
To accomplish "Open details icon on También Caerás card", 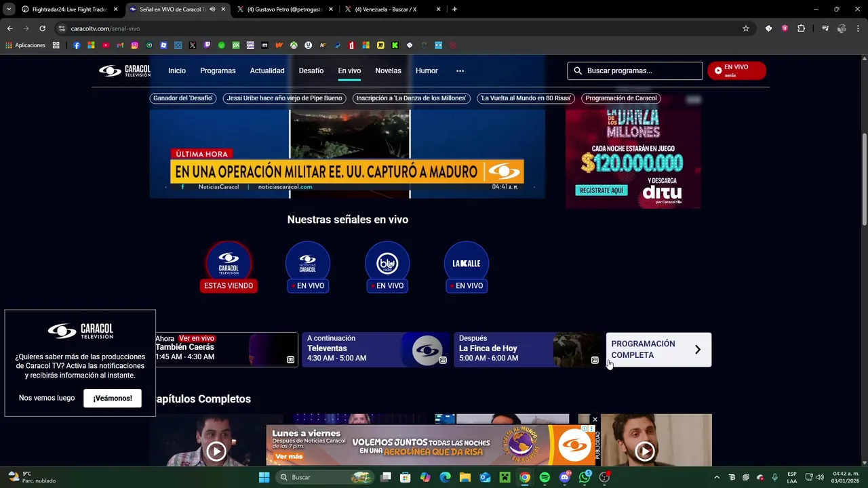I will [x=290, y=360].
